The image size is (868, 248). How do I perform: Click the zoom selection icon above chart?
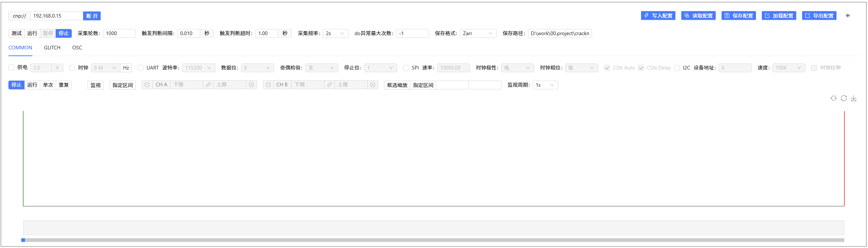pyautogui.click(x=834, y=98)
